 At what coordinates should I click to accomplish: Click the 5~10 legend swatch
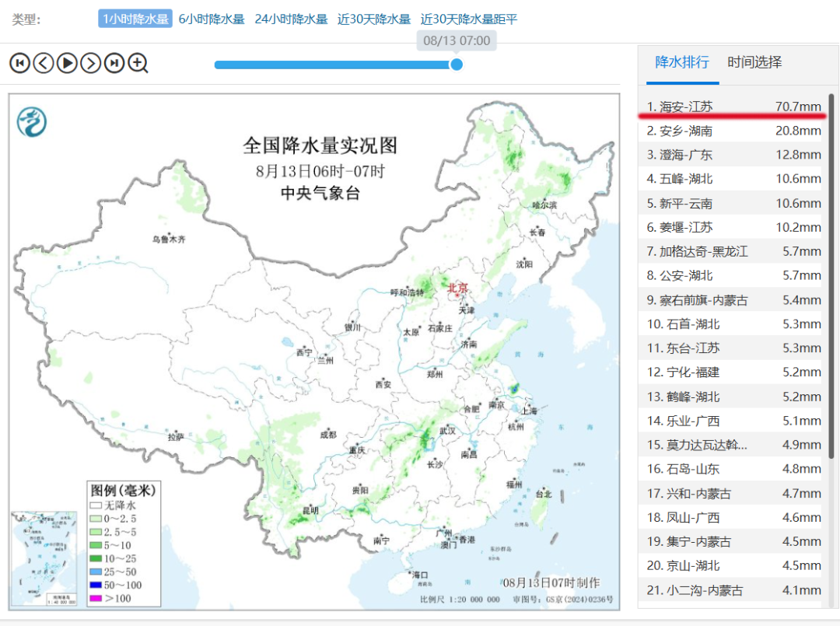(96, 545)
